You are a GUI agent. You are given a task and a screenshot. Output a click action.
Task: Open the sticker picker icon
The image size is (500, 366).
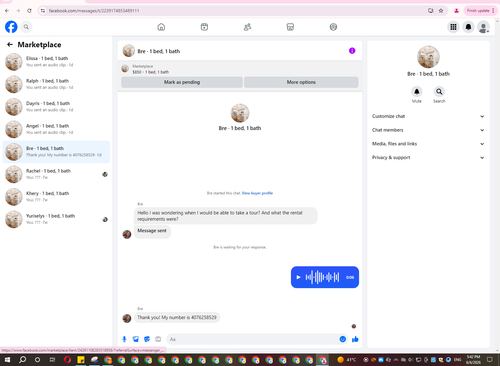click(147, 339)
